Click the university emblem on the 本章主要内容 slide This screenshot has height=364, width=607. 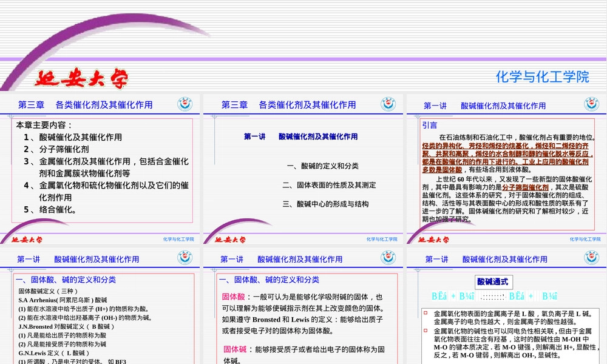pos(185,104)
